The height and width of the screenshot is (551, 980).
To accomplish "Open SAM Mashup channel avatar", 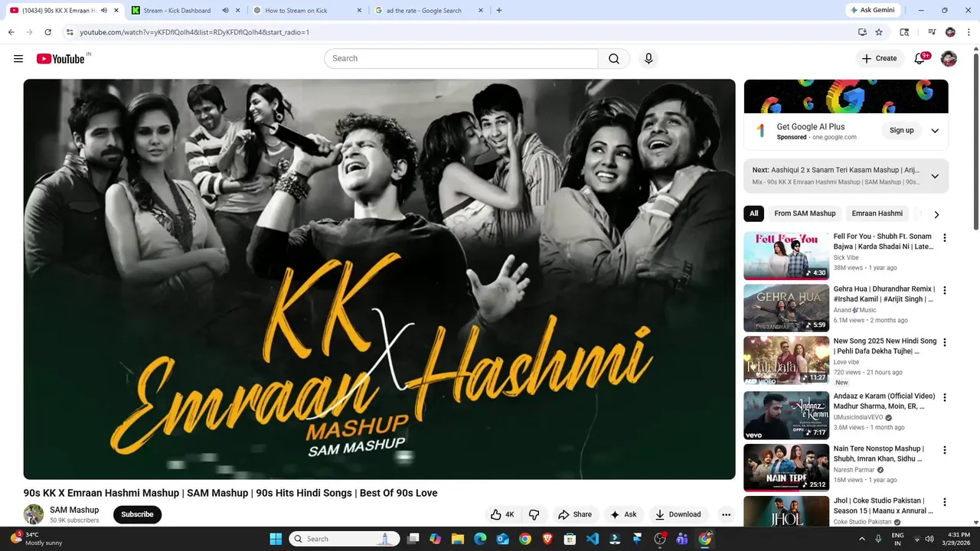I will (x=34, y=514).
